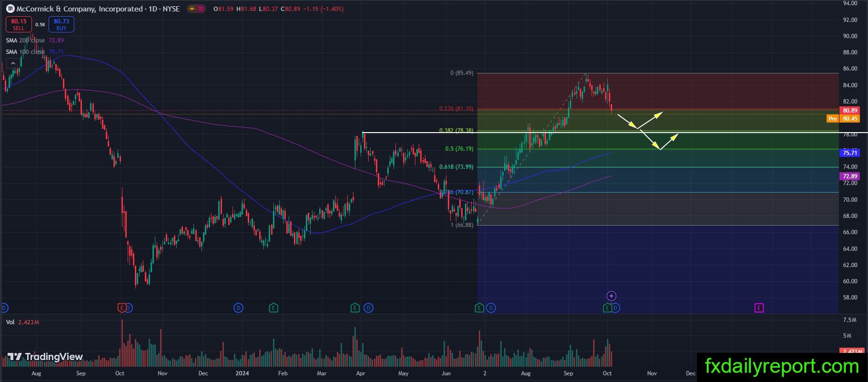Click the red 80.15 SELL button
This screenshot has width=868, height=382.
19,24
